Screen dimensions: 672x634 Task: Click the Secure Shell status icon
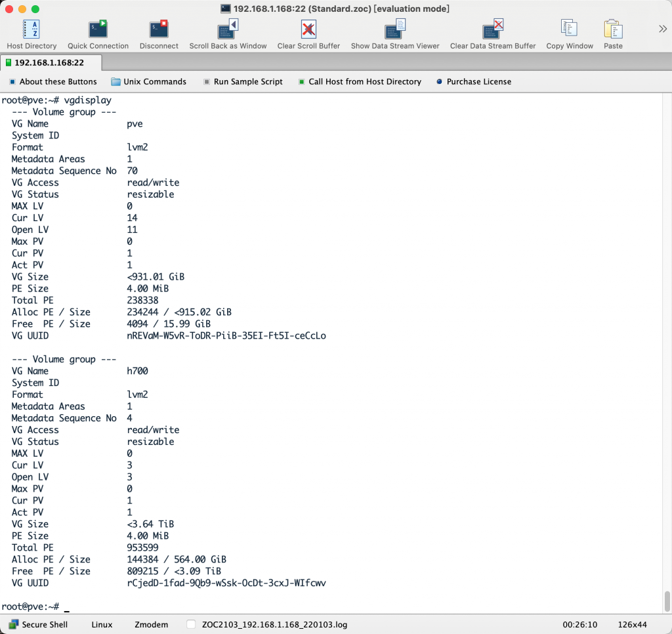14,624
